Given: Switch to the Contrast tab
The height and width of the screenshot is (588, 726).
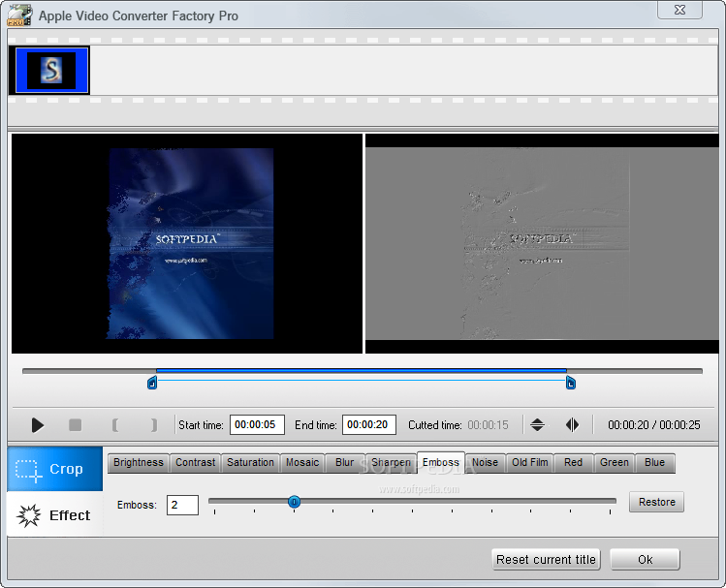Looking at the screenshot, I should coord(196,463).
